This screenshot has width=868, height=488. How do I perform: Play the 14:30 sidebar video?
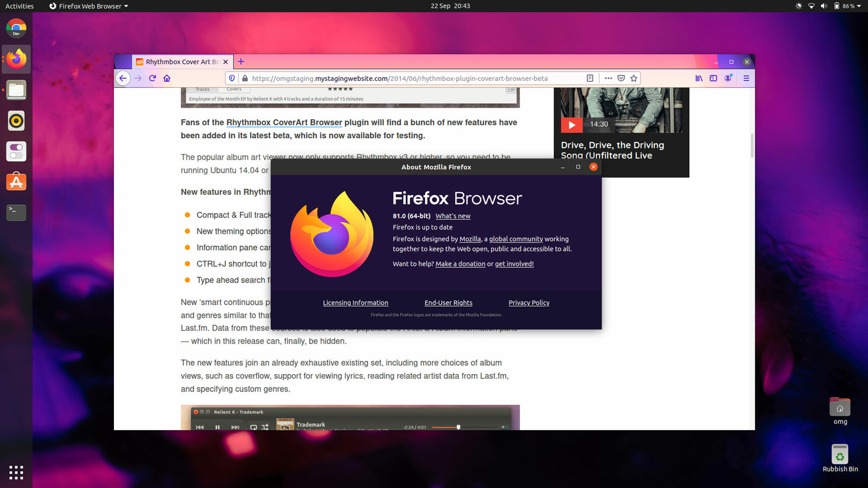coord(572,125)
